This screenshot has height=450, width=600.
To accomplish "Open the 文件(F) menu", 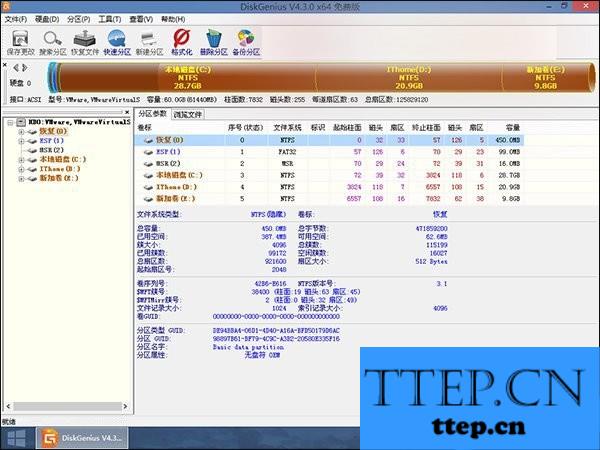I will (x=16, y=19).
